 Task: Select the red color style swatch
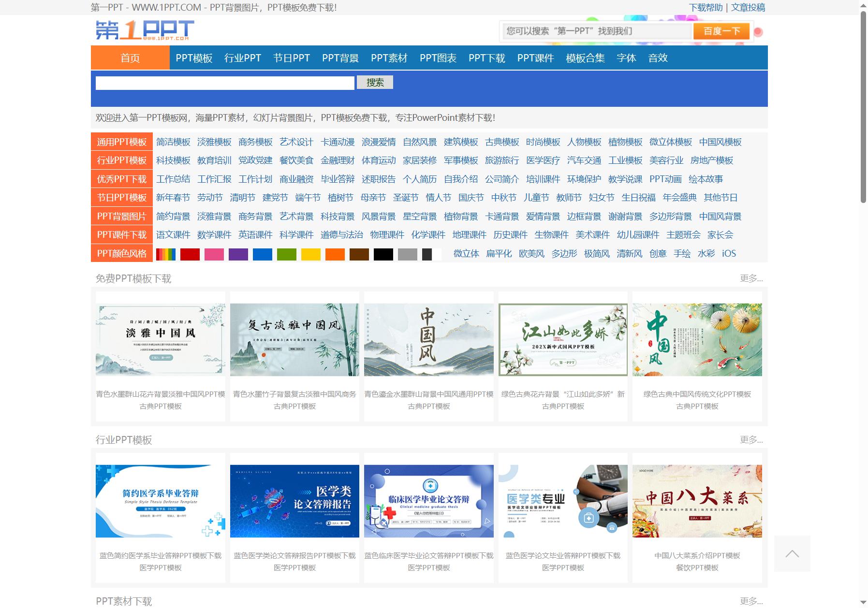pyautogui.click(x=190, y=254)
